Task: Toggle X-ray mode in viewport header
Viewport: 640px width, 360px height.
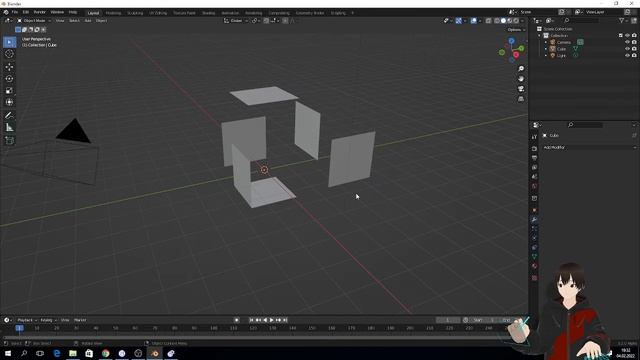Action: click(x=489, y=21)
